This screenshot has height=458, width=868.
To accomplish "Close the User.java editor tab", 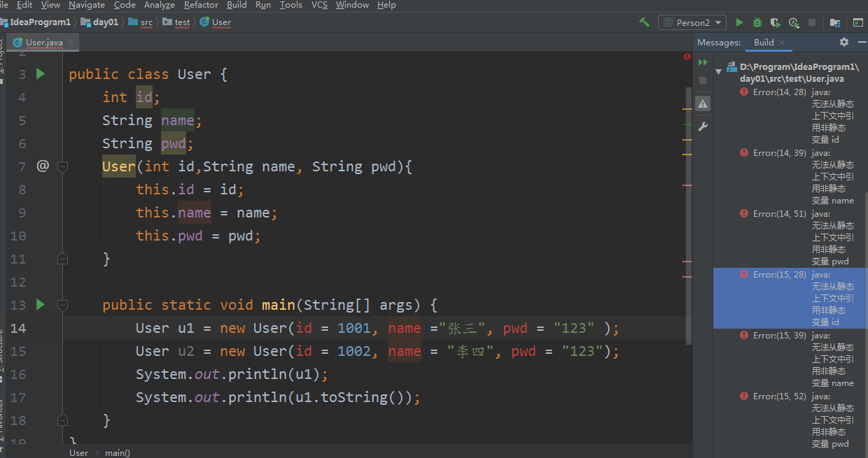I will click(71, 43).
